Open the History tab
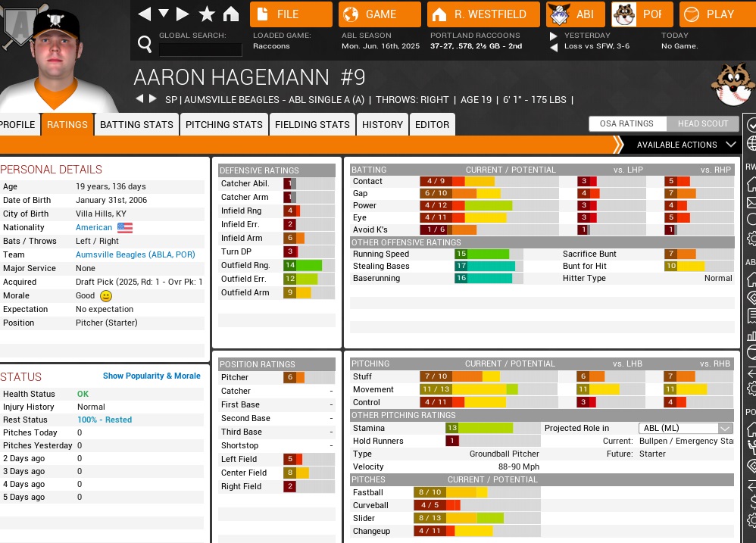 [383, 125]
